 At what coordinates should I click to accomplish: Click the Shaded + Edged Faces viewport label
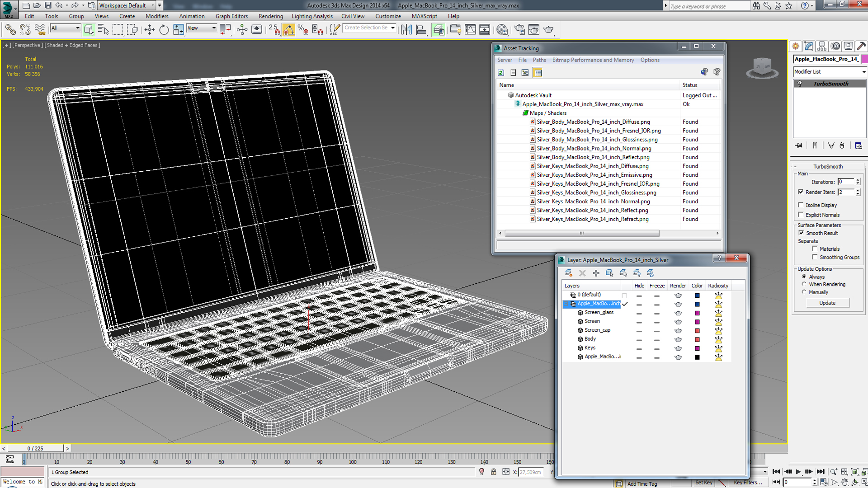[x=72, y=45]
